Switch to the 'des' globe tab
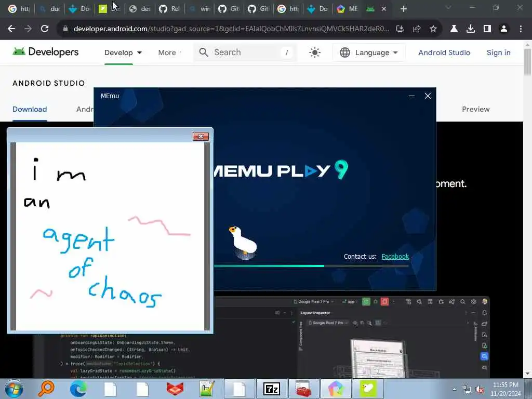Screen dimensions: 532x399 click(x=140, y=9)
